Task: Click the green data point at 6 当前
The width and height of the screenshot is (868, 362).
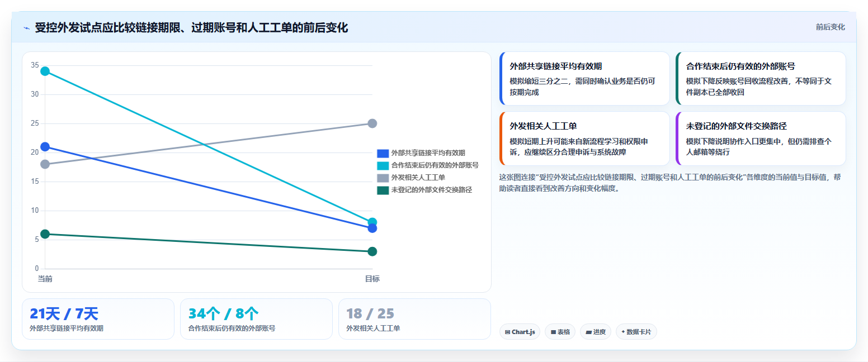Action: (x=45, y=234)
